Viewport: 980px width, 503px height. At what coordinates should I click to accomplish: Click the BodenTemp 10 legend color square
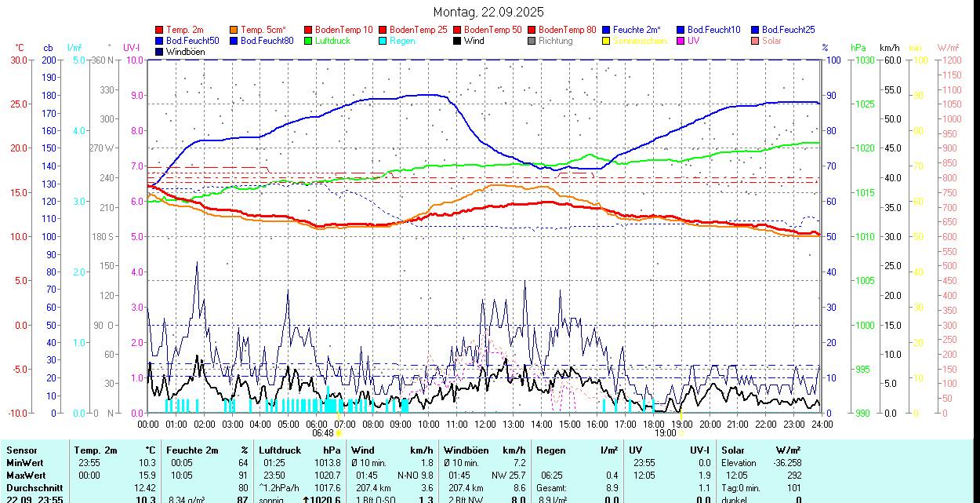(x=308, y=30)
